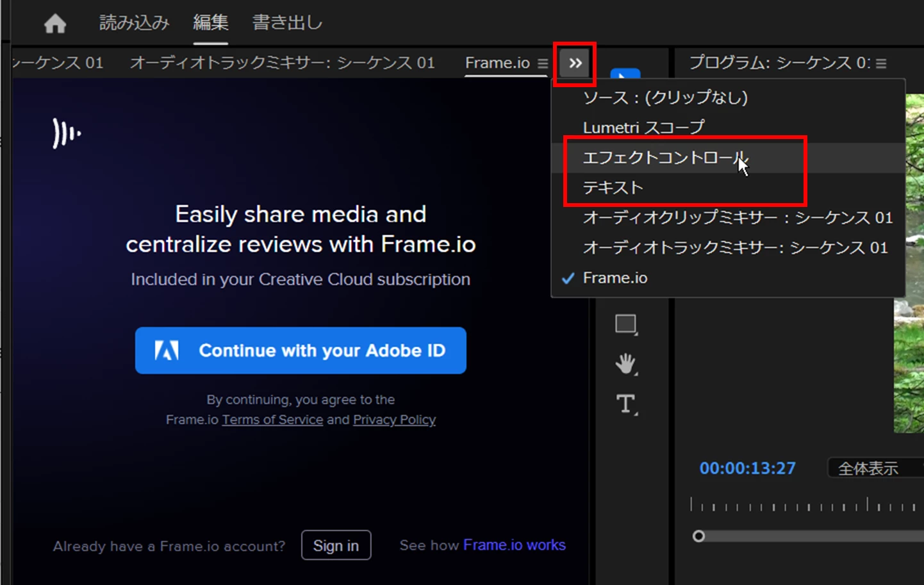Click the 00:00:13:27 timecode field
Screen dimensions: 924x585
tap(747, 468)
